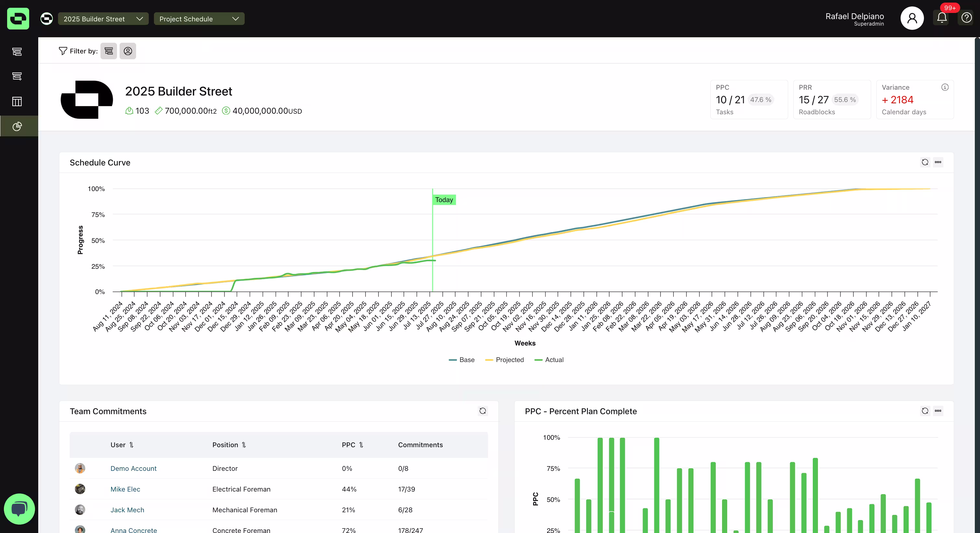The height and width of the screenshot is (533, 980).
Task: Open Mike Elec user link
Action: tap(125, 489)
